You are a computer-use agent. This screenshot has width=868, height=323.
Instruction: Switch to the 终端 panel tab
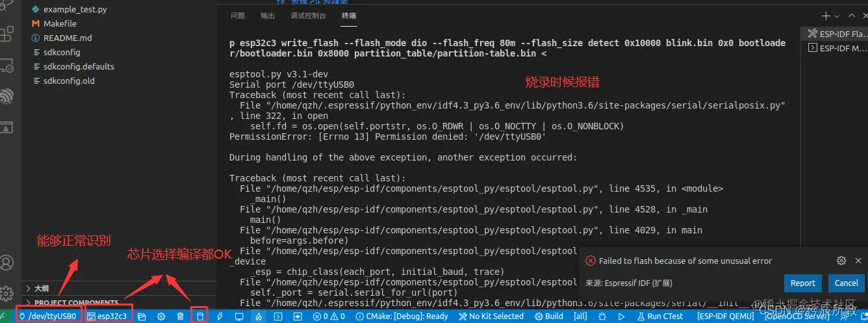point(349,16)
